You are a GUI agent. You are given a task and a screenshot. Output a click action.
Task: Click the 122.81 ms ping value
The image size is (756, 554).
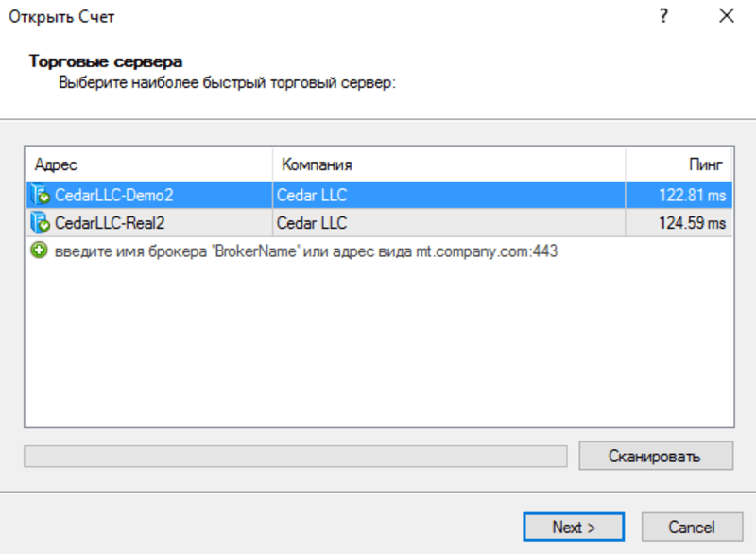[692, 196]
